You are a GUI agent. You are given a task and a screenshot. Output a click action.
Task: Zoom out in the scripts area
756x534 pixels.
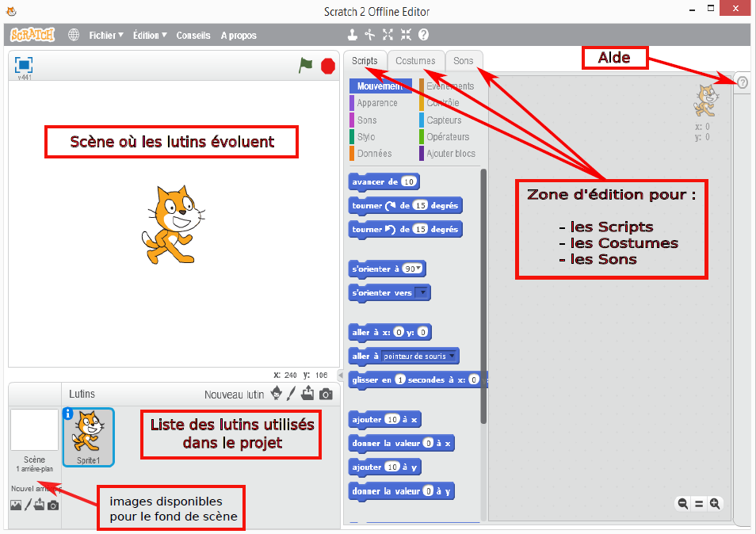(x=683, y=504)
